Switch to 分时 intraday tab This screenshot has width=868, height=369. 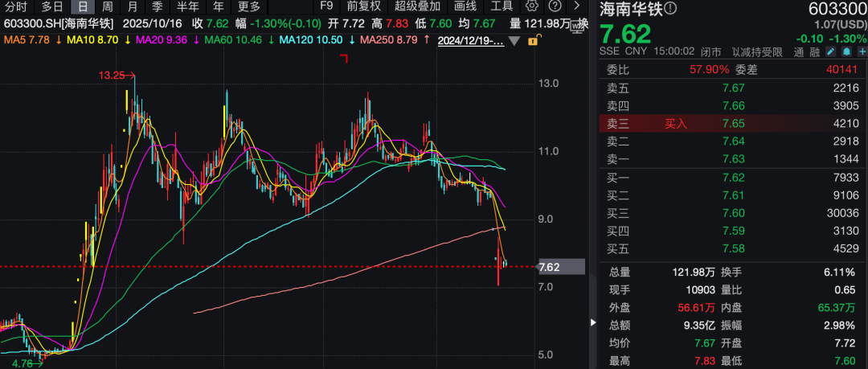(15, 6)
